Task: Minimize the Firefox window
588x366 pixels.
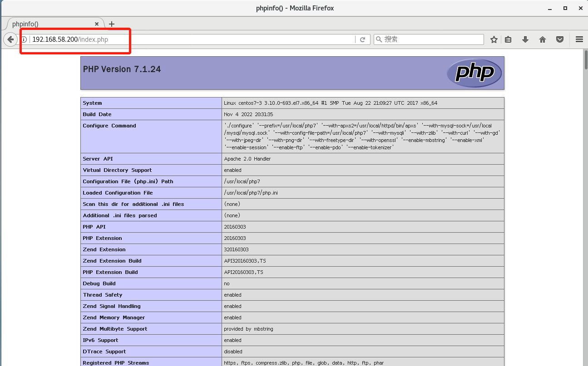Action: pyautogui.click(x=550, y=8)
